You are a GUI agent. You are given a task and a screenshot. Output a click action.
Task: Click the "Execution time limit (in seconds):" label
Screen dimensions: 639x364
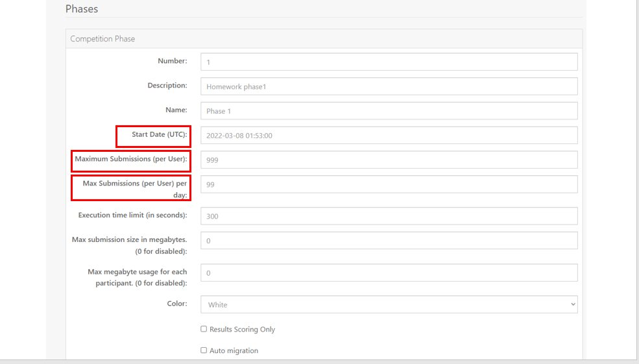pos(132,215)
